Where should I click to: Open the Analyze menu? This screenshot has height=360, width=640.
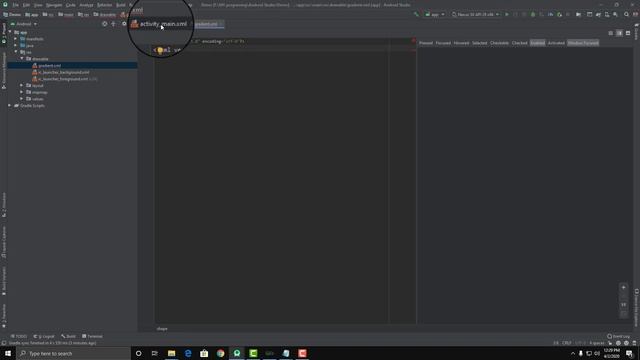86,5
